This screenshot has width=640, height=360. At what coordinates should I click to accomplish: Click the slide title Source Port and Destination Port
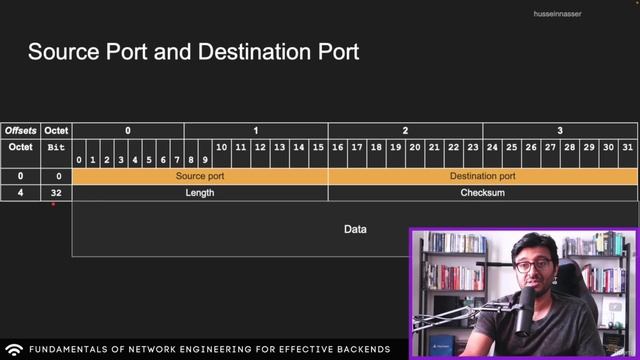pos(193,52)
